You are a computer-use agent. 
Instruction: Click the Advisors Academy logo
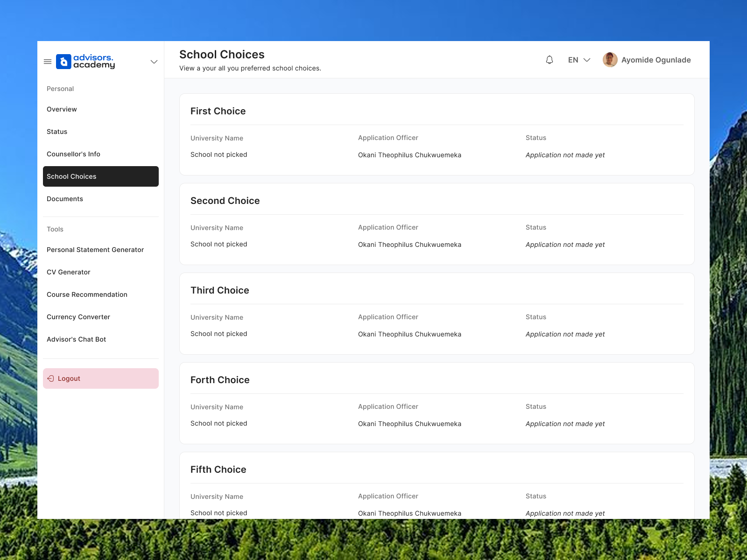[85, 62]
